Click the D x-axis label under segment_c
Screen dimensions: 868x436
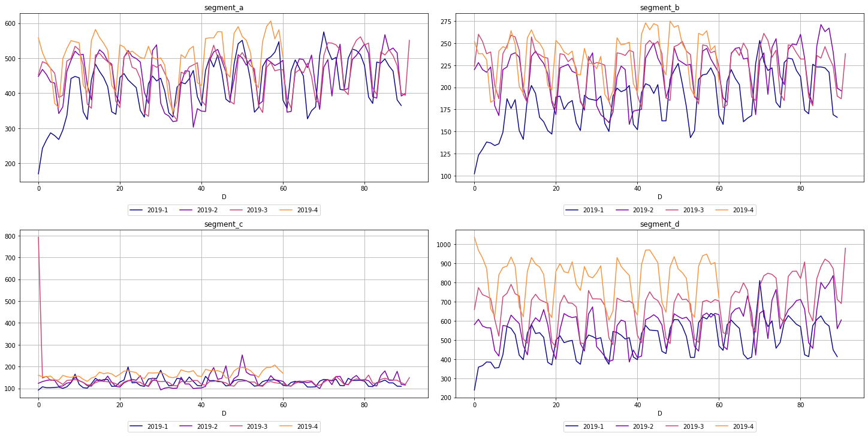(224, 413)
